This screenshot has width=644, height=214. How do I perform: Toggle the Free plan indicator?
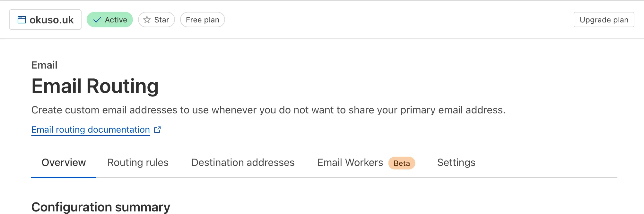pos(202,20)
